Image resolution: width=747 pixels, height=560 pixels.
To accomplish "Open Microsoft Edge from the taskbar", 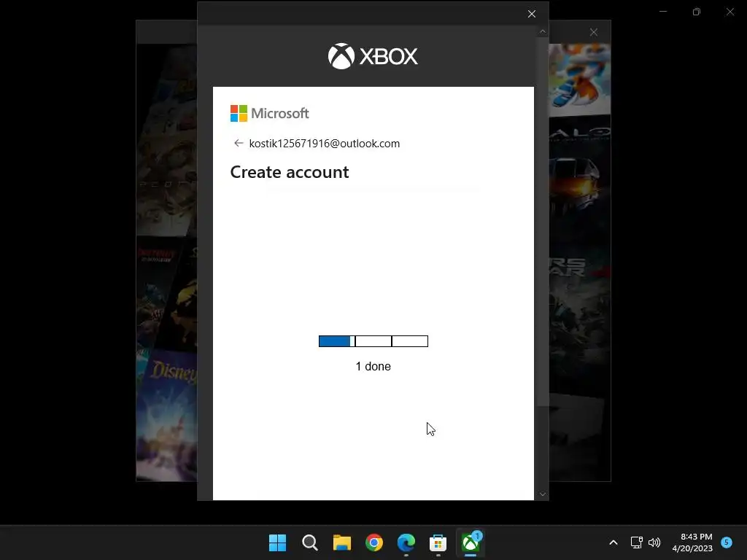I will click(x=406, y=542).
